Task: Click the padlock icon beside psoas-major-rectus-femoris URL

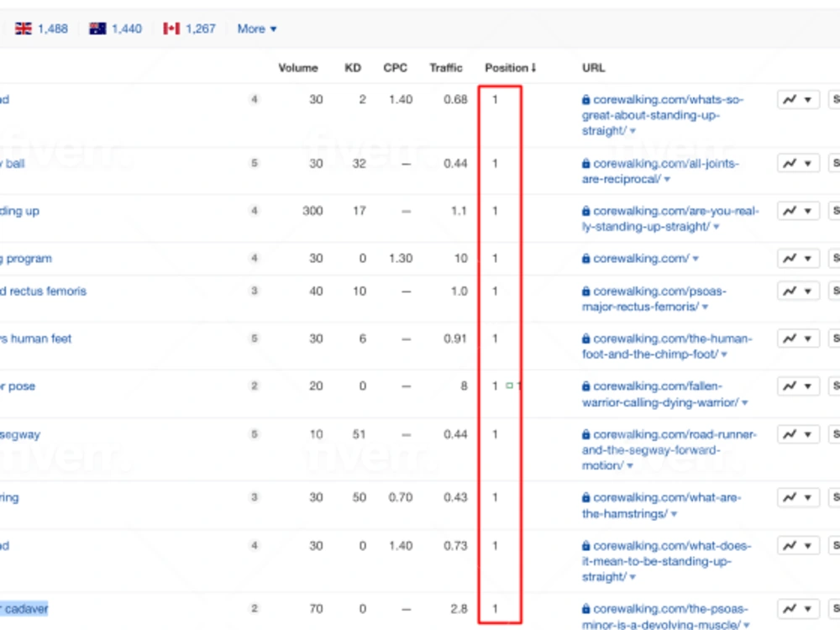Action: point(586,291)
